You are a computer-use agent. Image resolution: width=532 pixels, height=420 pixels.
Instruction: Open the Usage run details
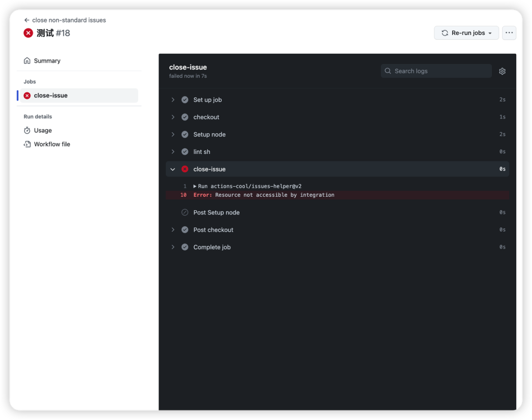[43, 130]
